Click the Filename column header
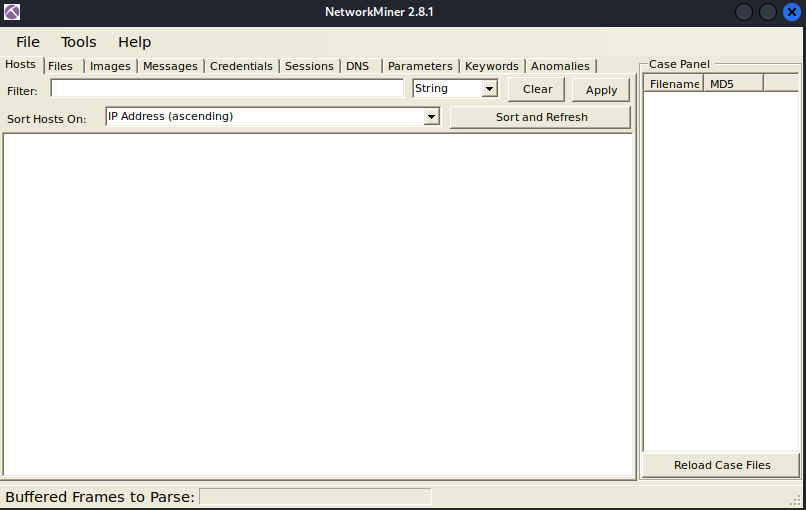The width and height of the screenshot is (806, 510). (673, 84)
